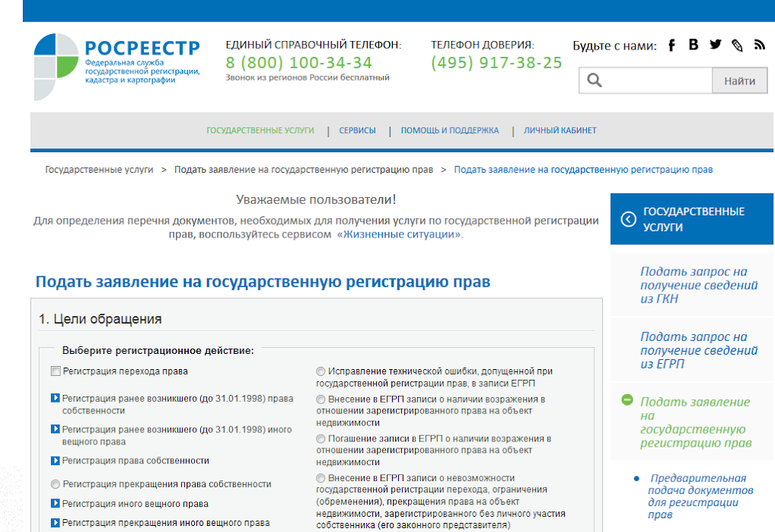The width and height of the screenshot is (775, 532).
Task: Open the Twitter bird icon
Action: (x=715, y=45)
